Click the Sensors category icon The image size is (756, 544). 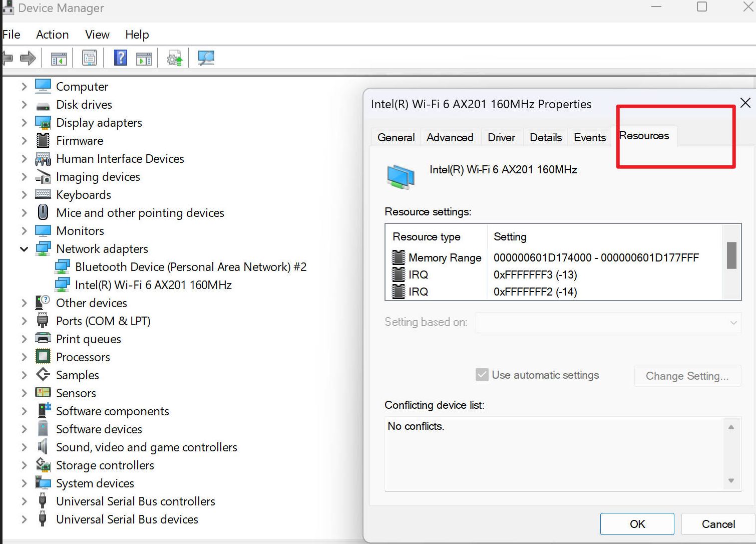pos(43,393)
